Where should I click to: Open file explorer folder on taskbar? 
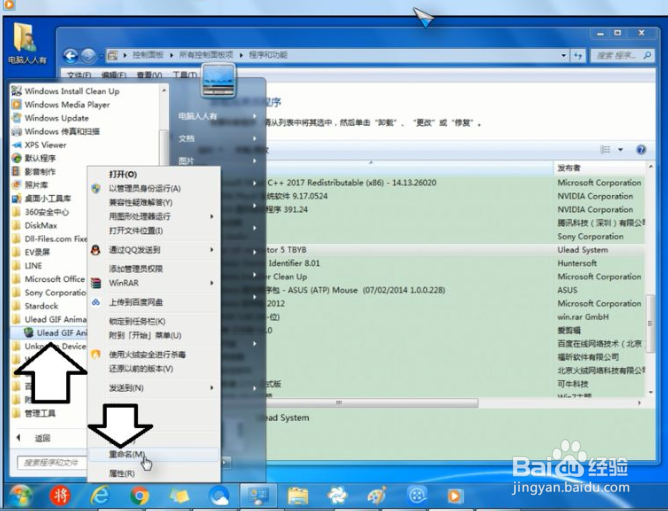tap(298, 496)
